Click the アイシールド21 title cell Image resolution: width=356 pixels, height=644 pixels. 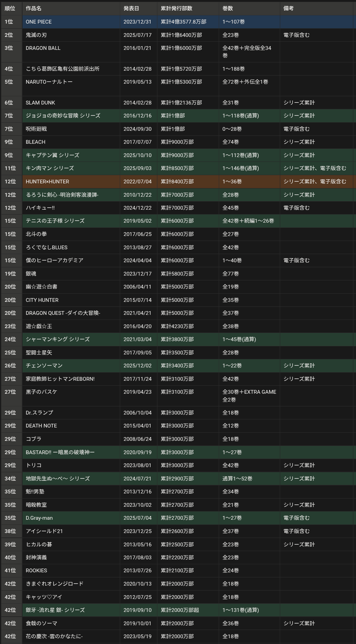tap(71, 531)
